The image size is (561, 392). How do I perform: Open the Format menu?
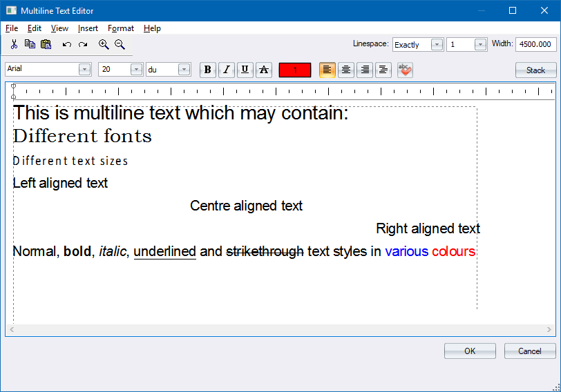(x=121, y=28)
